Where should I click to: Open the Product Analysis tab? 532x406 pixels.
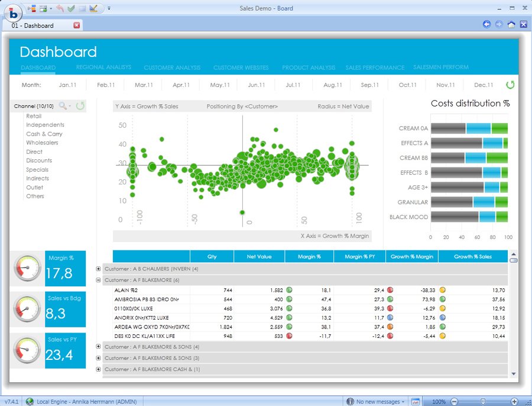click(309, 67)
